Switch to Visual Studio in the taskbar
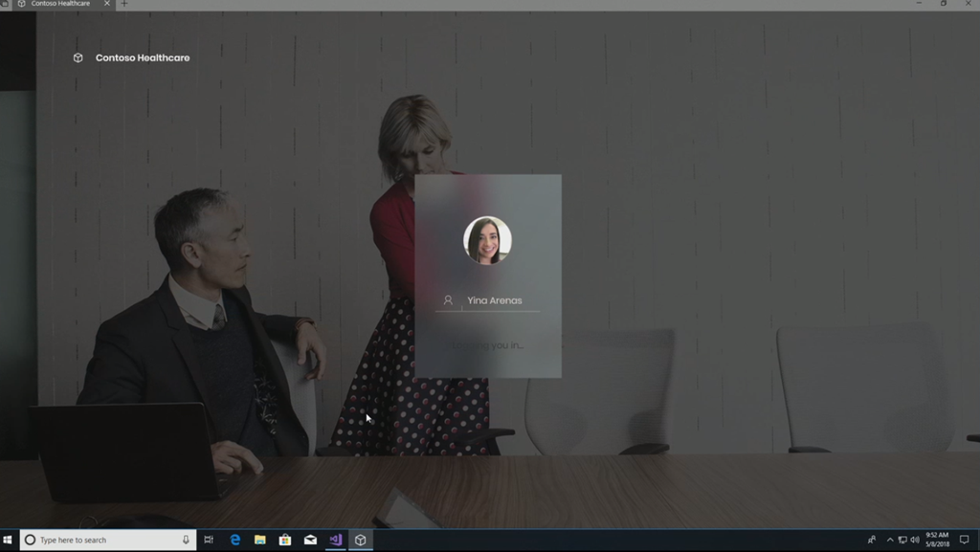Viewport: 980px width, 552px height. coord(335,541)
